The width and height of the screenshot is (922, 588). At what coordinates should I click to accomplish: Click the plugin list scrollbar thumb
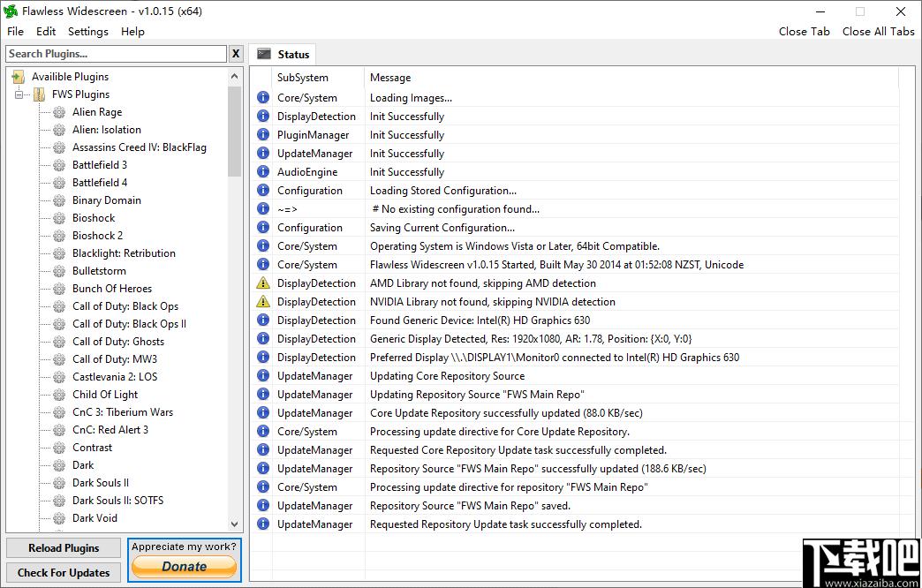[x=235, y=132]
